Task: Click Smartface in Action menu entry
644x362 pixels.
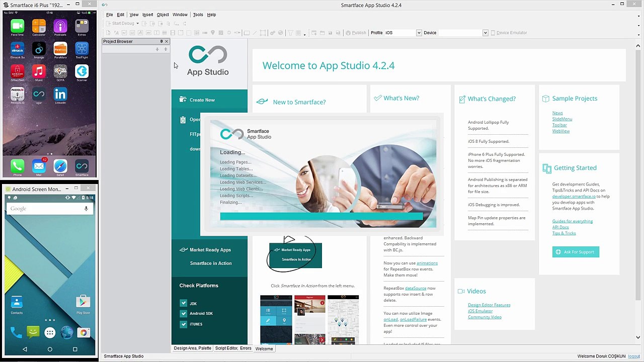Action: pyautogui.click(x=211, y=263)
